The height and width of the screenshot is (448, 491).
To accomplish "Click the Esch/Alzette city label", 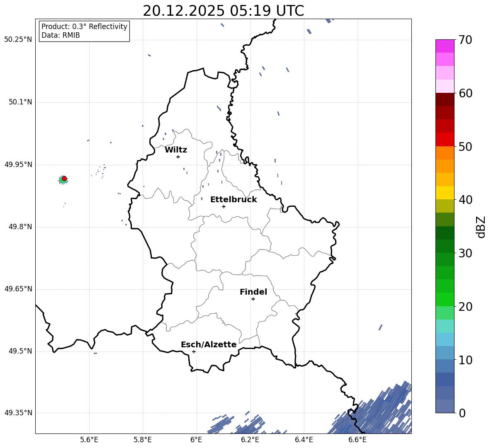I will coord(209,345).
